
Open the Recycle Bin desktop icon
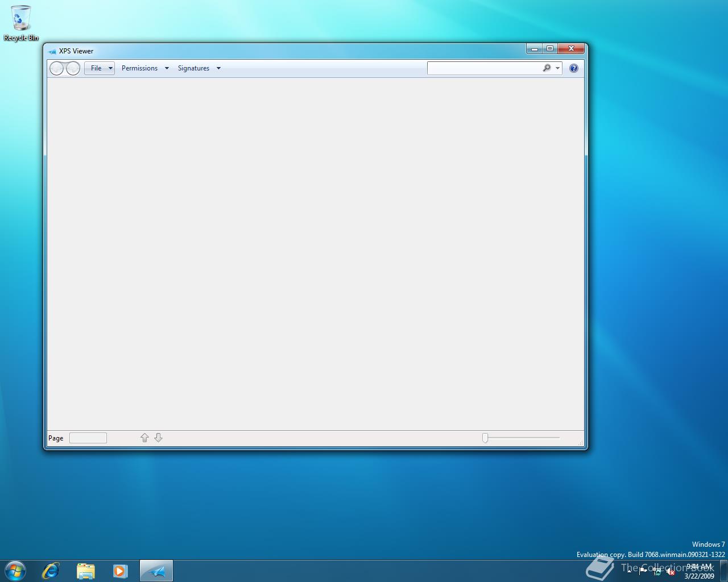pos(21,23)
